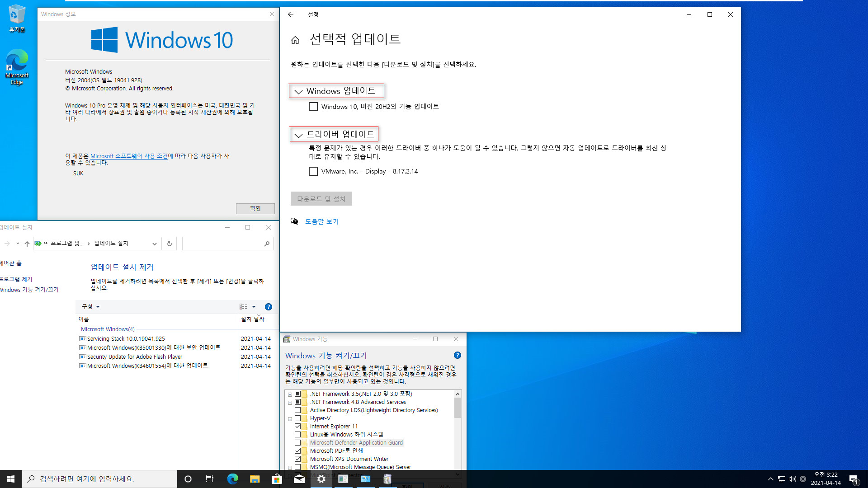Enable Linux용 Windows 하위 시스템 checkbox
This screenshot has width=868, height=488.
297,435
